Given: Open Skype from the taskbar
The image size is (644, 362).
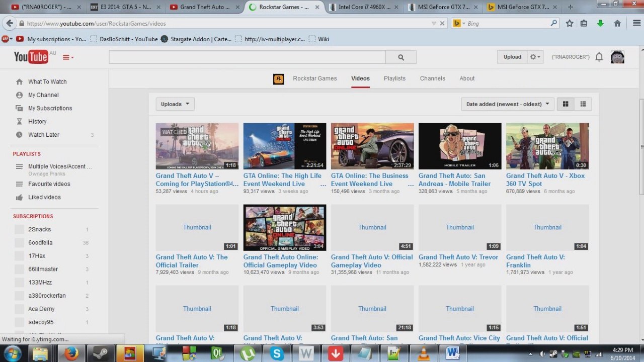Looking at the screenshot, I should tap(277, 353).
